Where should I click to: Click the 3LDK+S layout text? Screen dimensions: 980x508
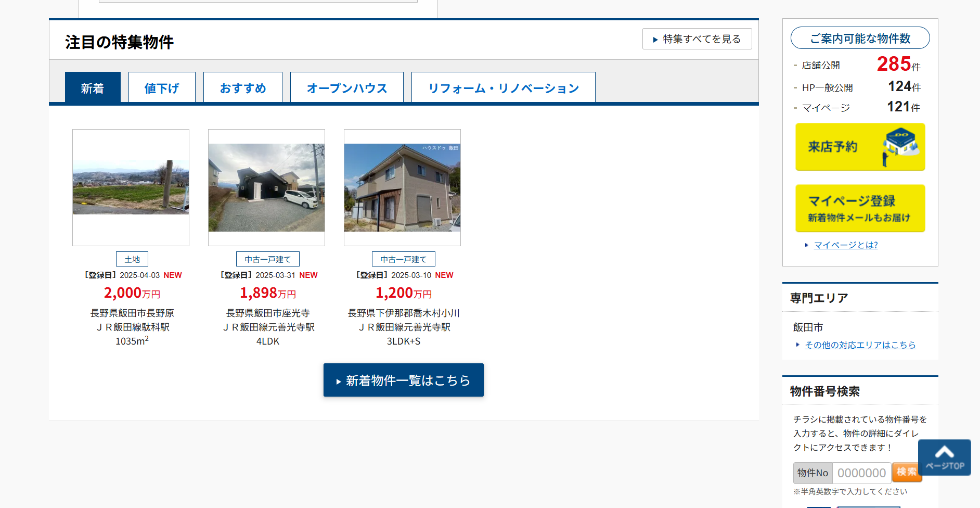404,341
